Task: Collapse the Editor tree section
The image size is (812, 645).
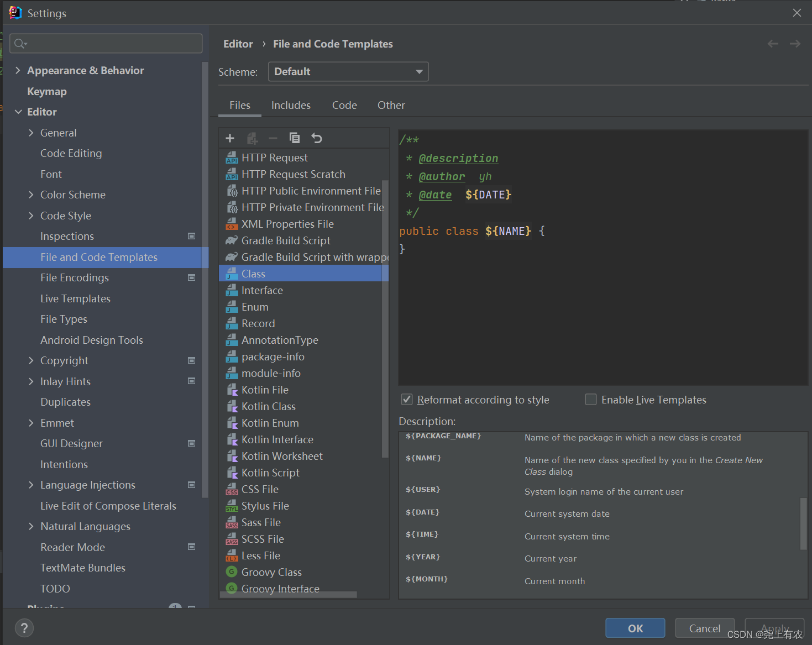Action: click(x=18, y=112)
